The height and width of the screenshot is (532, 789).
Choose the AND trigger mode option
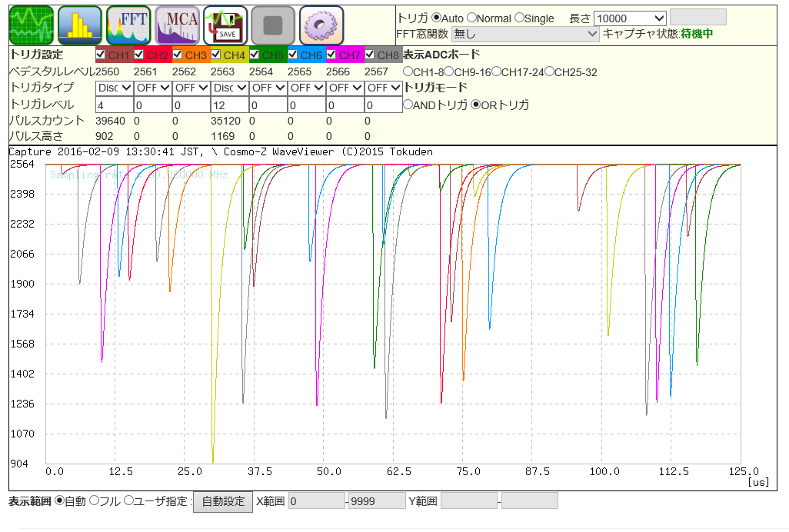tap(408, 105)
